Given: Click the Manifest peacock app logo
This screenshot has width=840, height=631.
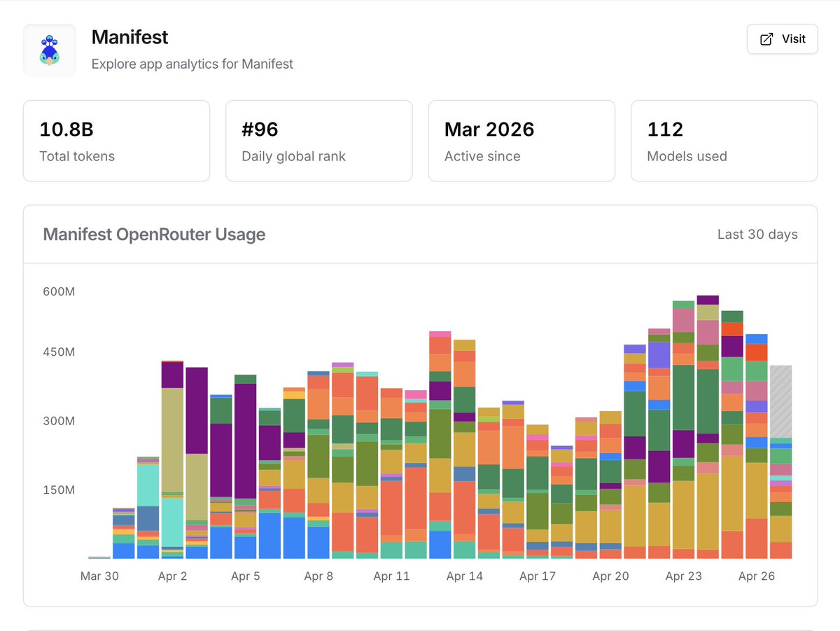Looking at the screenshot, I should pos(49,50).
